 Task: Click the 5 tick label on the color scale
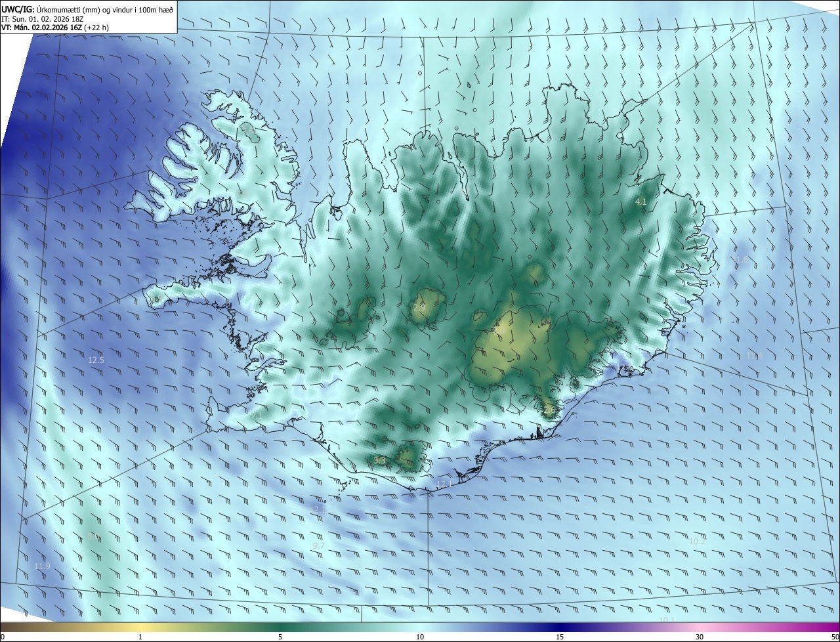tap(280, 637)
